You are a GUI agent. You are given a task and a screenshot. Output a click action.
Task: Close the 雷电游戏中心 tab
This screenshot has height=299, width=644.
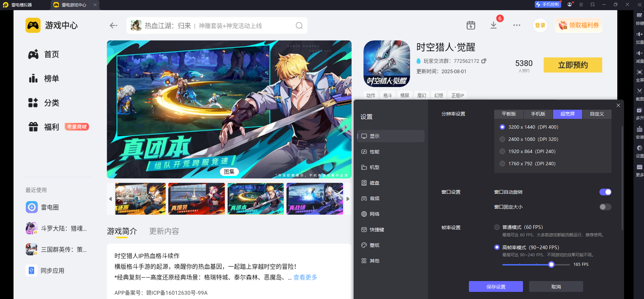click(x=95, y=5)
